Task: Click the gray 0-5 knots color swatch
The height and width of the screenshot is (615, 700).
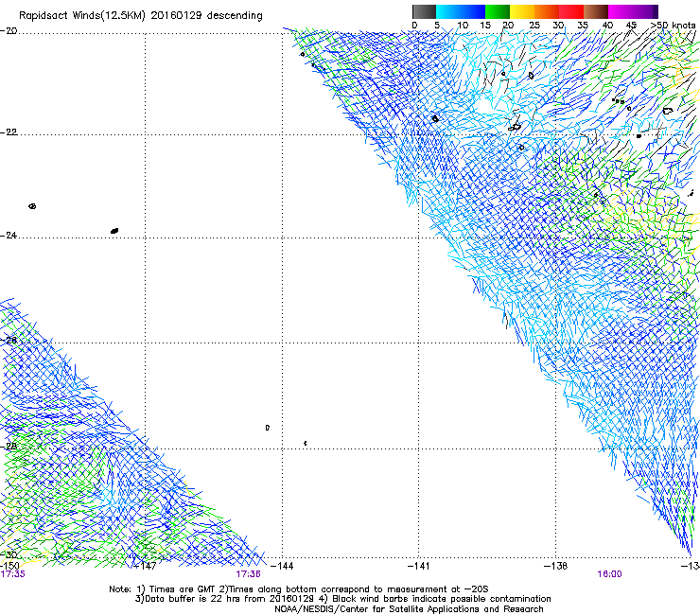Action: pyautogui.click(x=424, y=11)
